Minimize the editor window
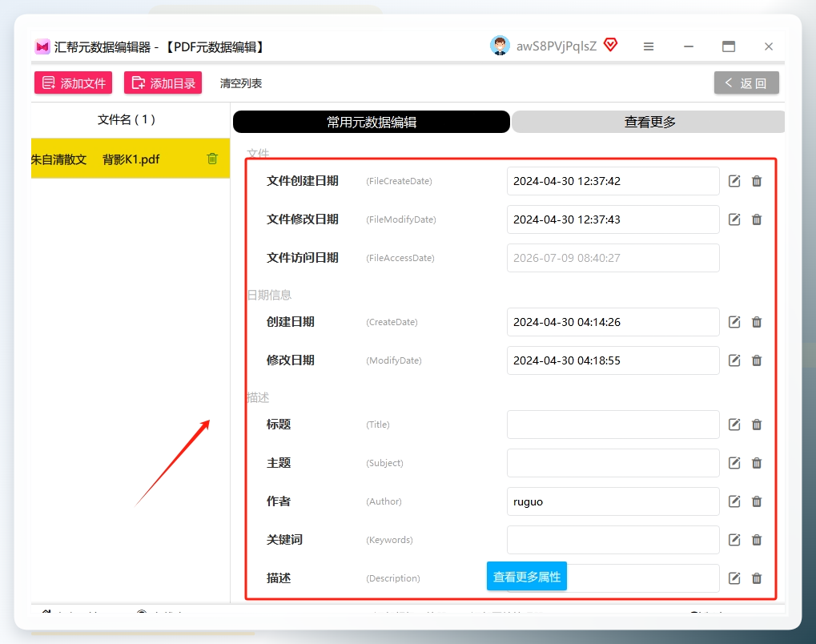Image resolution: width=816 pixels, height=644 pixels. [689, 46]
